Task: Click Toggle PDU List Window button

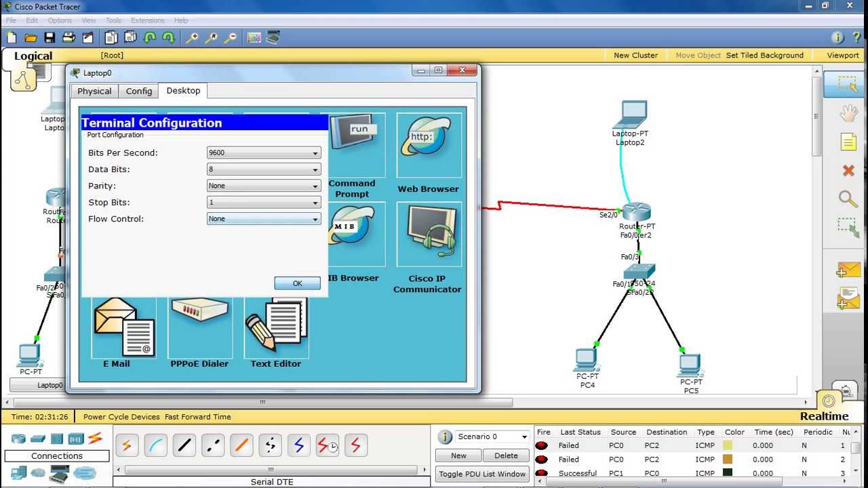Action: pos(482,474)
